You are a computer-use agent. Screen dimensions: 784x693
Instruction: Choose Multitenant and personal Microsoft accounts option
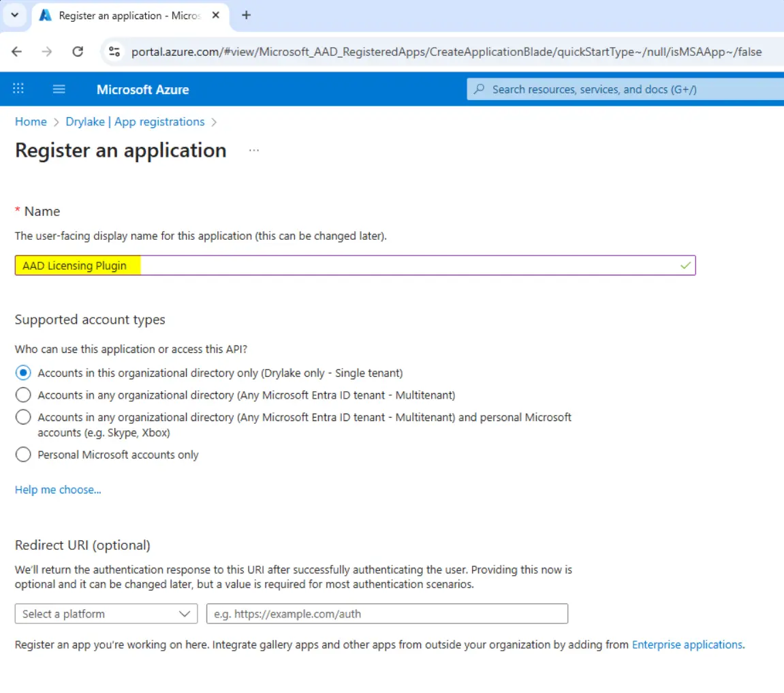click(x=23, y=417)
